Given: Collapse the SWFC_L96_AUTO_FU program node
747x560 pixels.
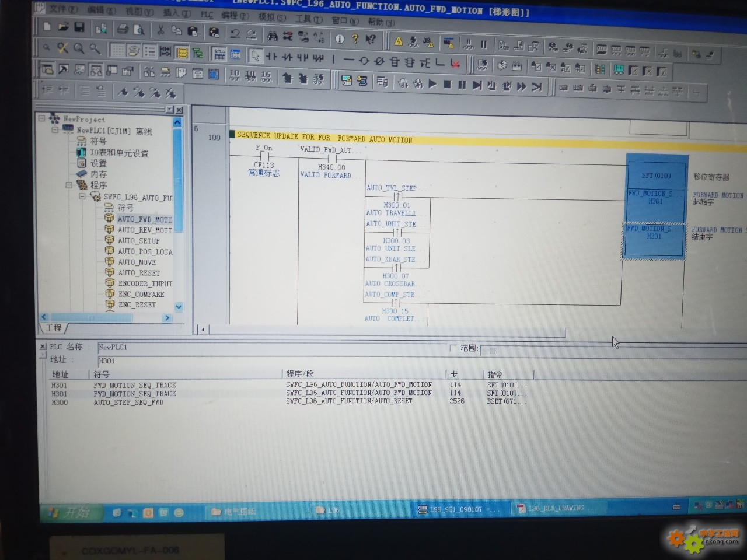Looking at the screenshot, I should [82, 197].
